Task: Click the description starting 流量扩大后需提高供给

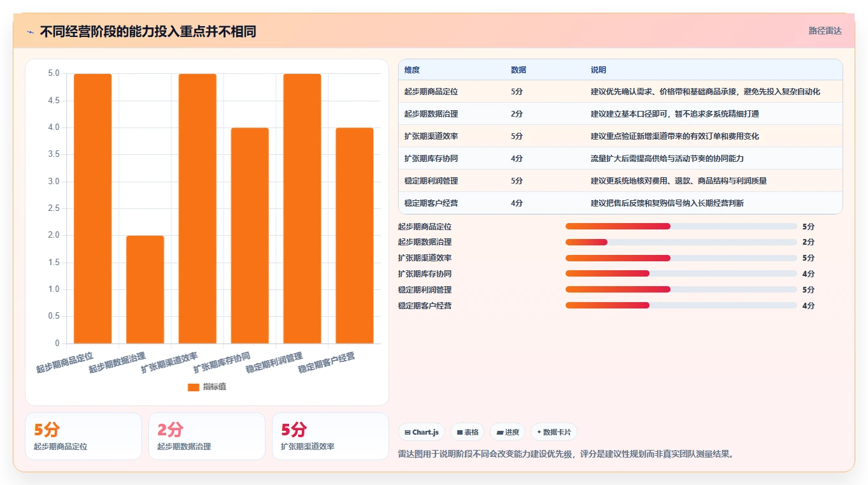Action: 667,159
